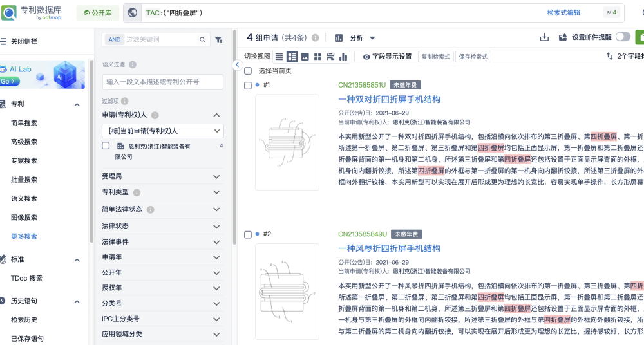Open patent title 一种双对折四折屏手机结构

[x=389, y=99]
